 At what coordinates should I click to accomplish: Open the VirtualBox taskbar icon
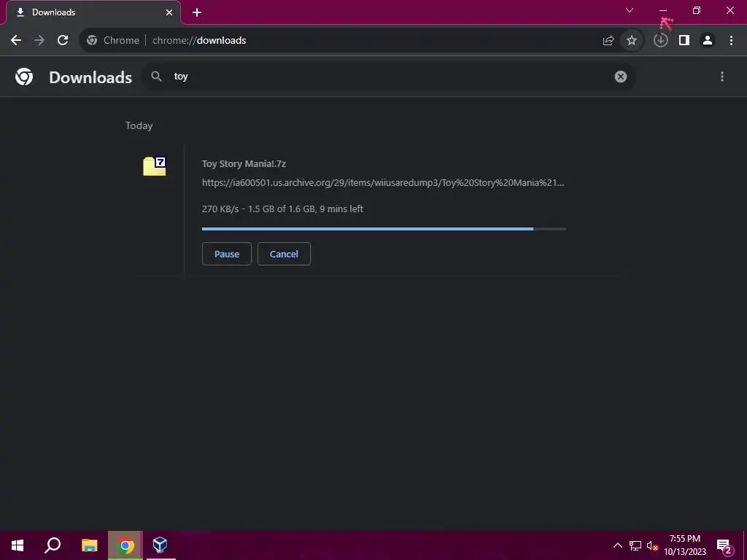pyautogui.click(x=160, y=545)
